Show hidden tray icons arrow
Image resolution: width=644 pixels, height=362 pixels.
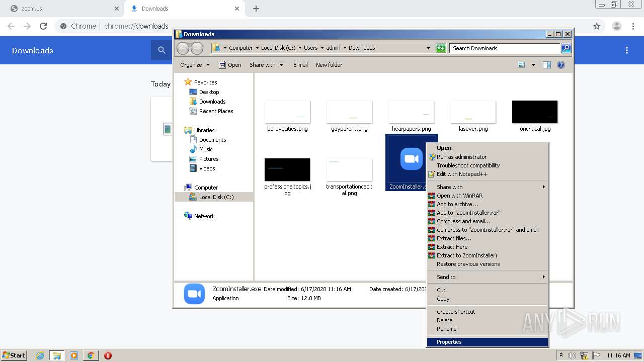click(561, 355)
